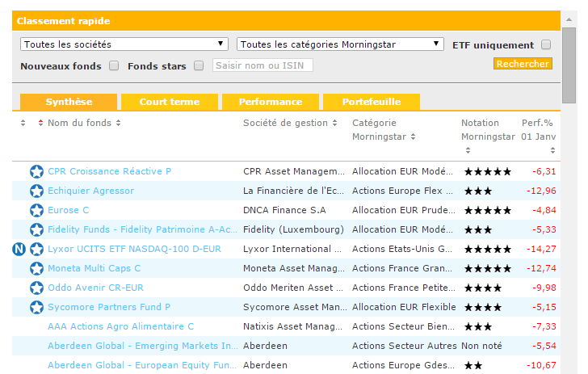588x374 pixels.
Task: Check the Fonds stars checkbox
Action: [199, 66]
